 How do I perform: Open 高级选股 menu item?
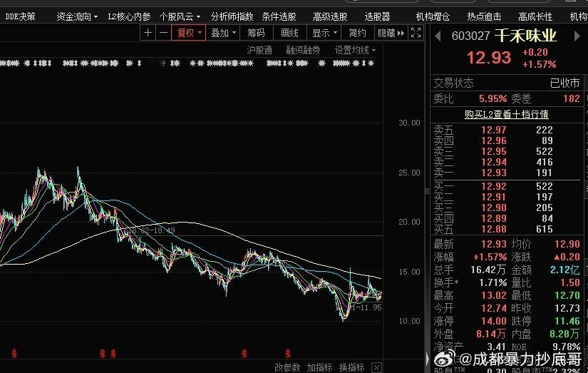pyautogui.click(x=331, y=16)
